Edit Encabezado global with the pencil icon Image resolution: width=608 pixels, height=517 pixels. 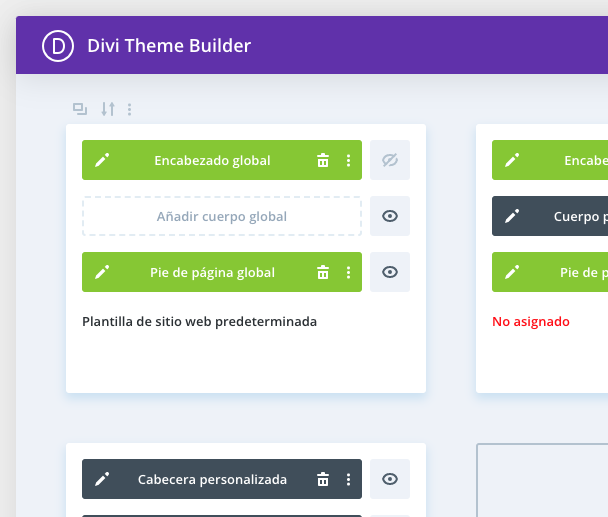tap(101, 160)
